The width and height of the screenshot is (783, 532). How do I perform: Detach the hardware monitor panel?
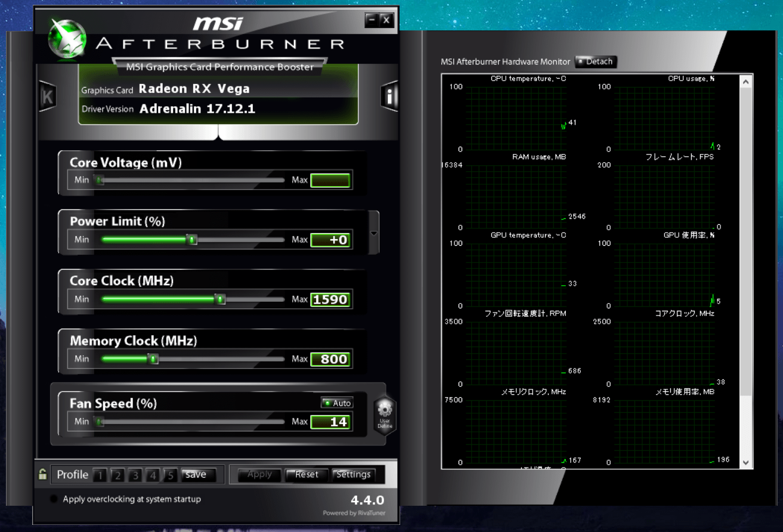[596, 61]
